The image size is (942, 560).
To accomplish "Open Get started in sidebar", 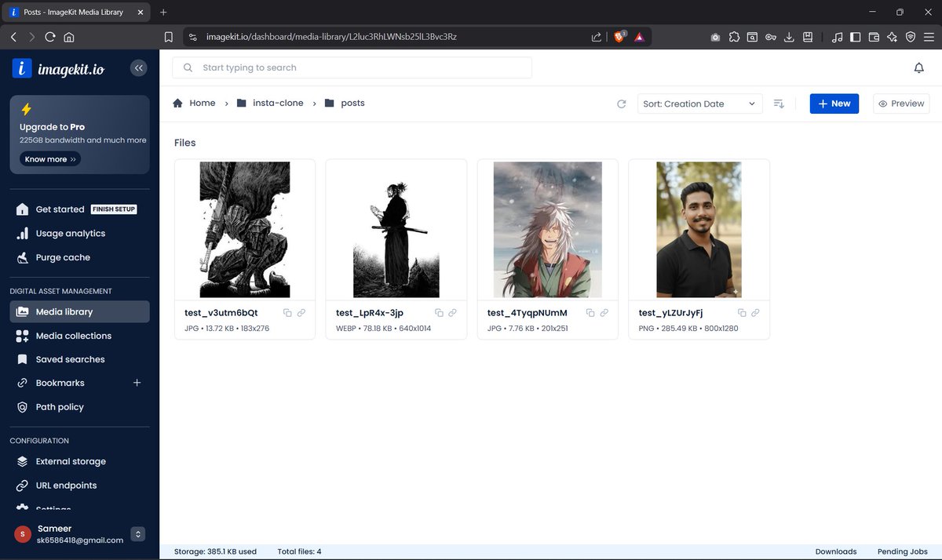I will [x=60, y=209].
